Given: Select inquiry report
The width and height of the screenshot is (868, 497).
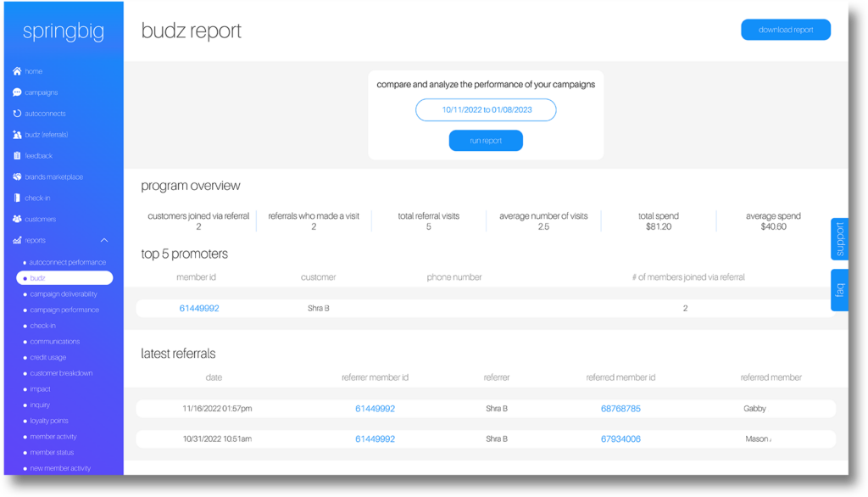Looking at the screenshot, I should point(40,405).
